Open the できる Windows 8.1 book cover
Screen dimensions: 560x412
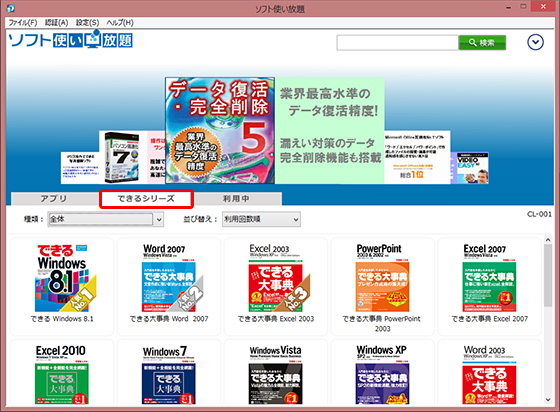pyautogui.click(x=62, y=278)
